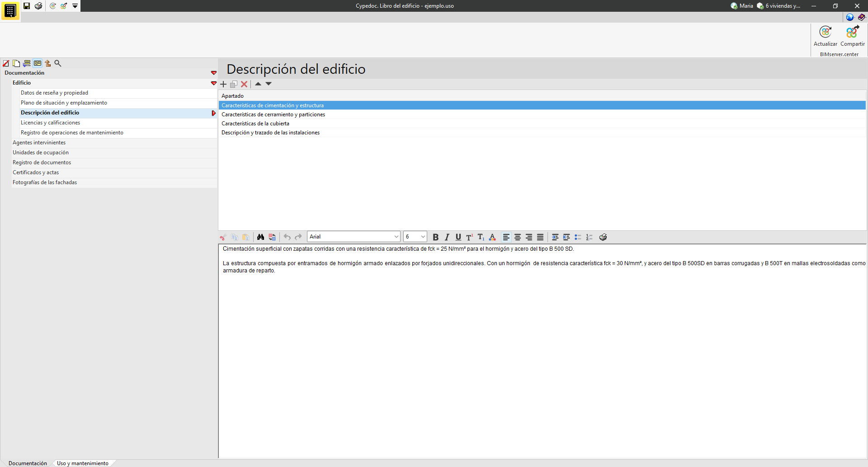This screenshot has height=467, width=868.
Task: Copy text with the editor copy icon
Action: coord(235,237)
